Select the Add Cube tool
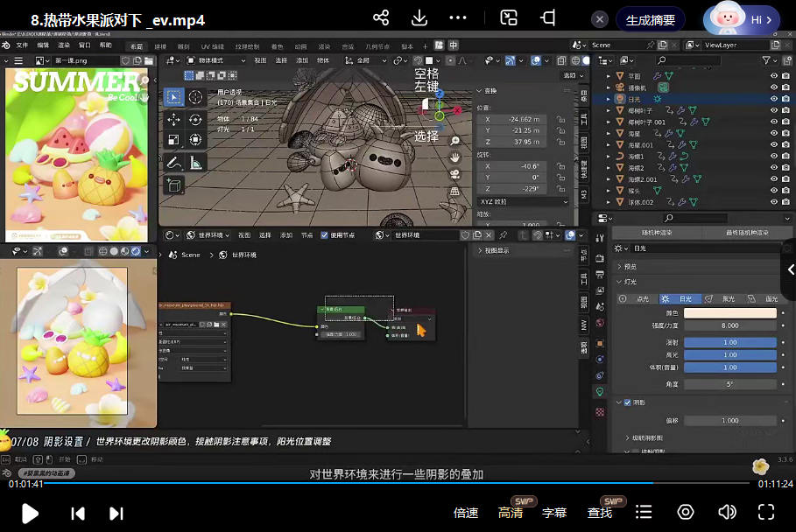The height and width of the screenshot is (532, 796). [173, 185]
